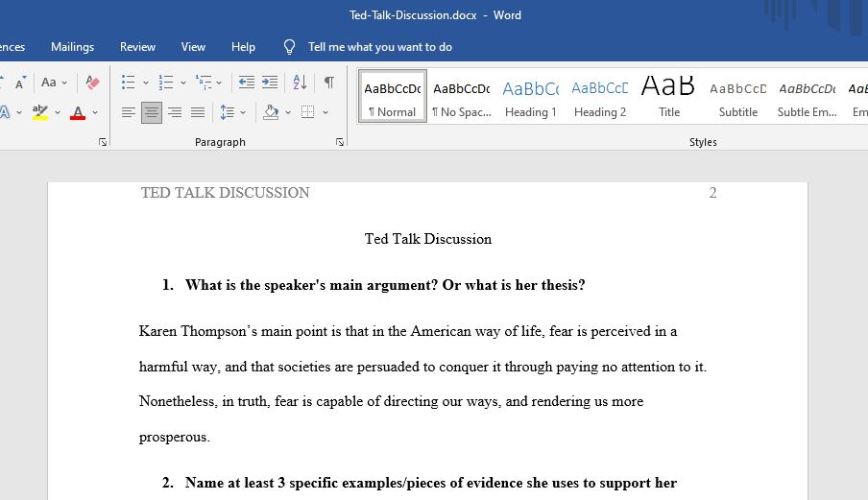Expand borders dropdown arrow
This screenshot has width=868, height=500.
pos(325,113)
